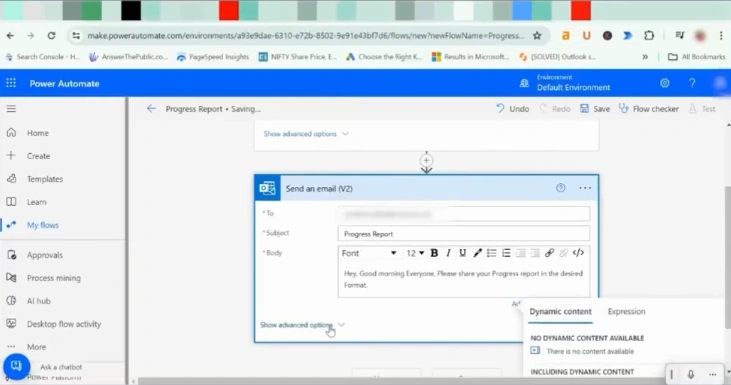
Task: Increase indent in email body
Action: 535,253
